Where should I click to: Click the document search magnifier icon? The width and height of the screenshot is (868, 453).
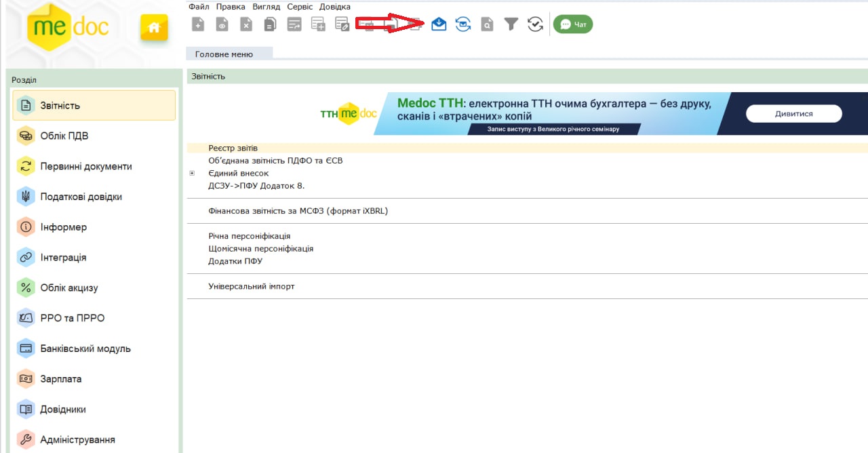[x=487, y=24]
